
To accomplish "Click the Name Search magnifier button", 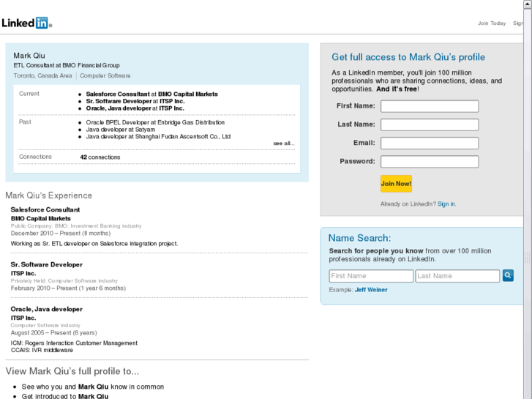I will [x=508, y=275].
